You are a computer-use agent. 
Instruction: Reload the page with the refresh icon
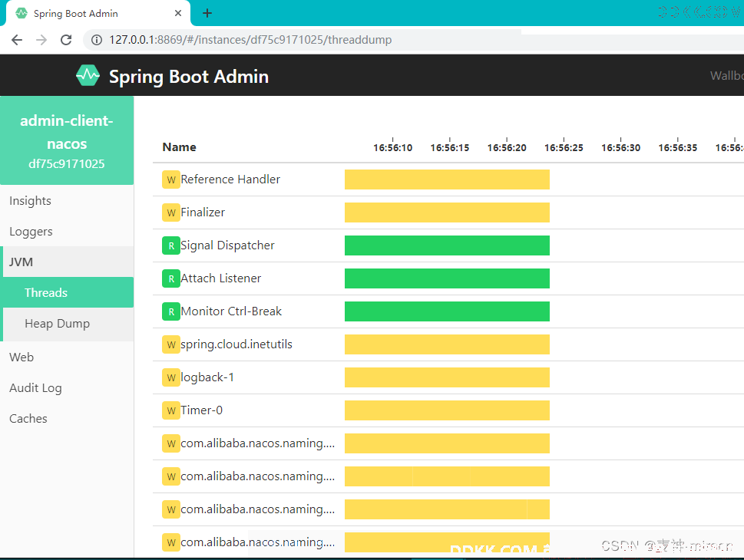click(x=66, y=40)
